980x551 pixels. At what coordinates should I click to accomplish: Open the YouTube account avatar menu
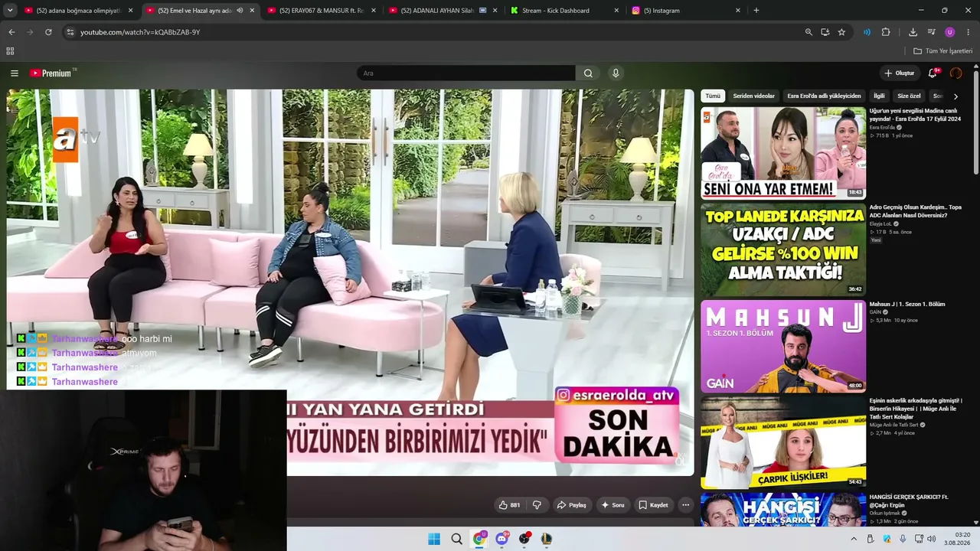(955, 73)
